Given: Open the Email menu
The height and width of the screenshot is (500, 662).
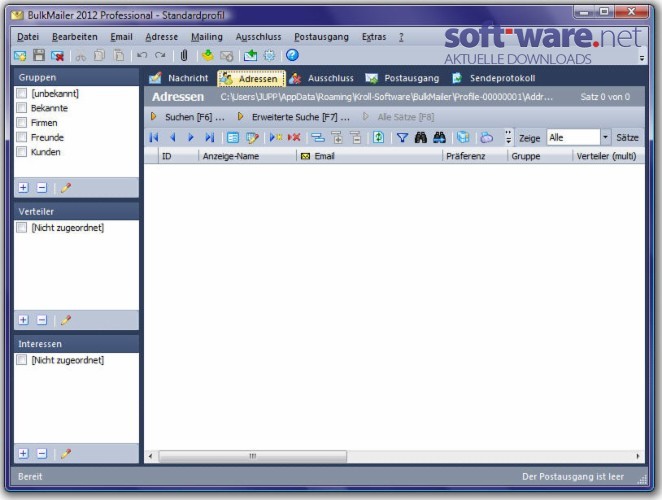Looking at the screenshot, I should (122, 37).
